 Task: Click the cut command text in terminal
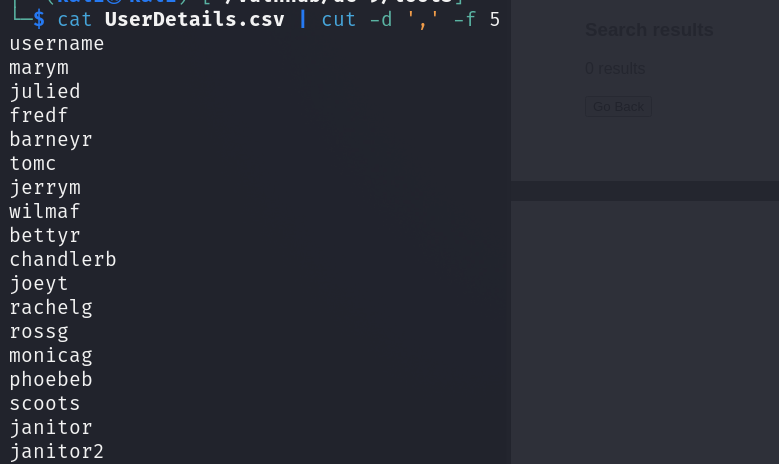(x=338, y=20)
